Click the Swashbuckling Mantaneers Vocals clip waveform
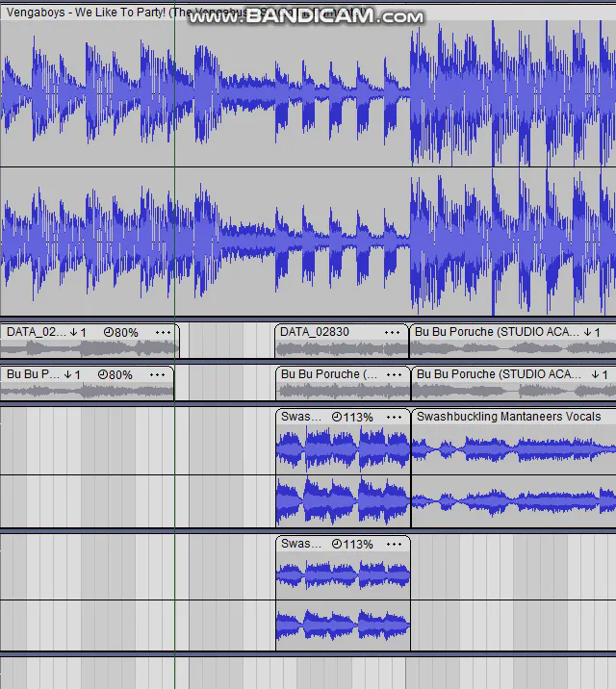616x689 pixels. click(514, 475)
